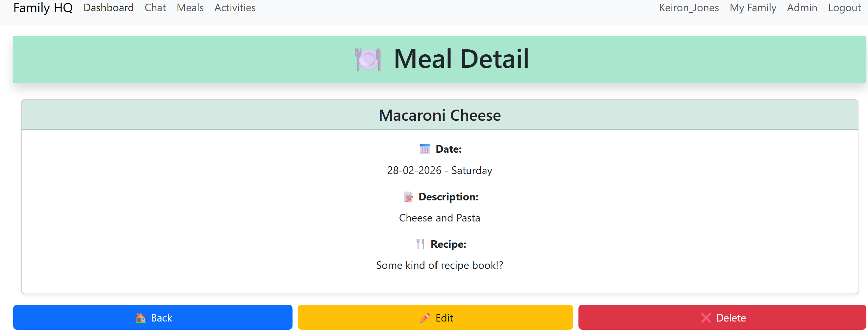Open the Meals navigation tab

(x=190, y=8)
